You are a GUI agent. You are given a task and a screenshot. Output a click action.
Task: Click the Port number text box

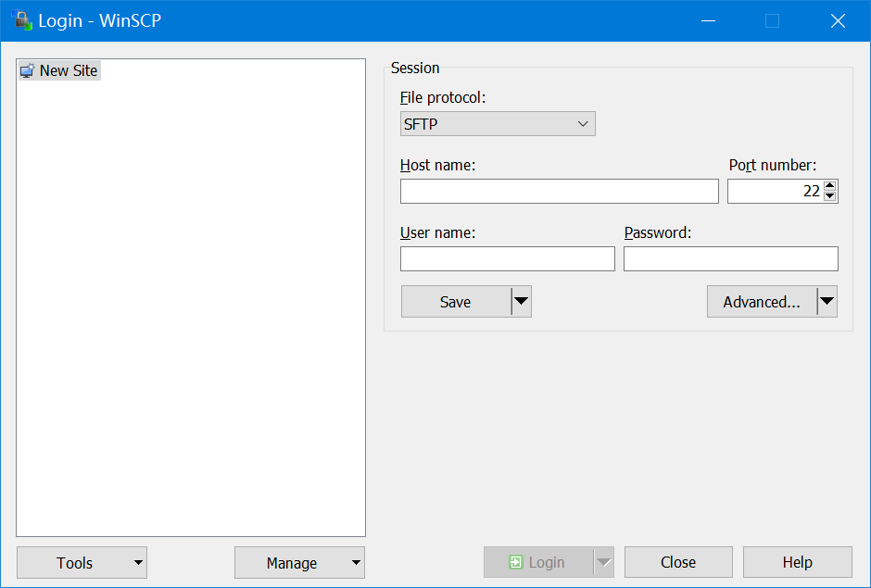[775, 192]
